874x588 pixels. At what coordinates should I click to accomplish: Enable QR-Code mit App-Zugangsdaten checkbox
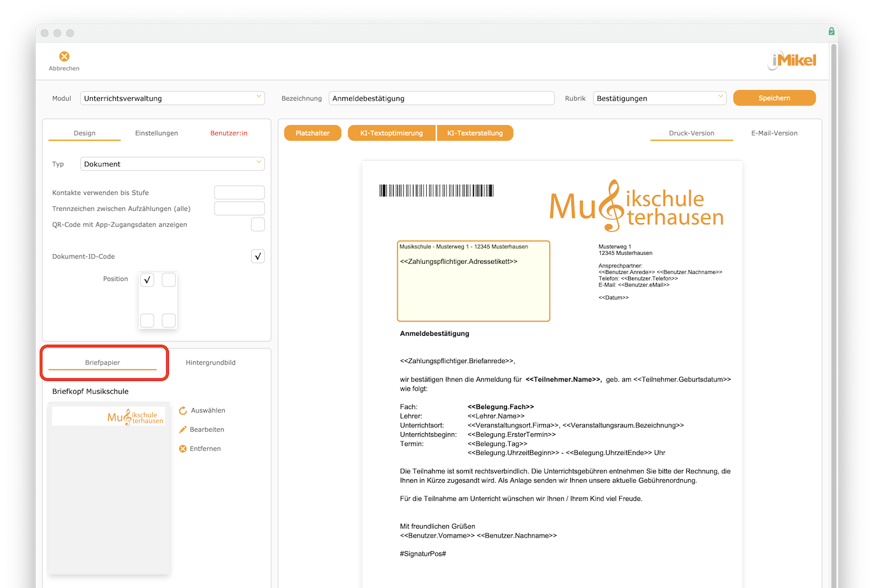[x=258, y=224]
